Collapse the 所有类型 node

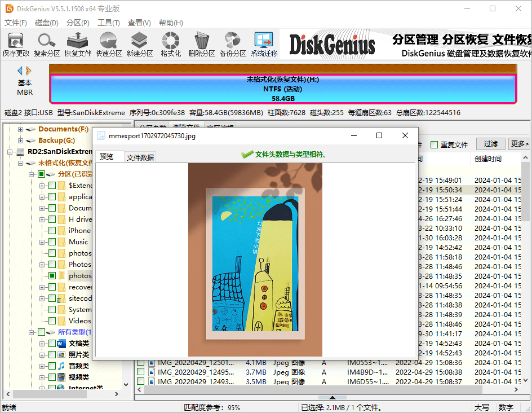coord(31,332)
